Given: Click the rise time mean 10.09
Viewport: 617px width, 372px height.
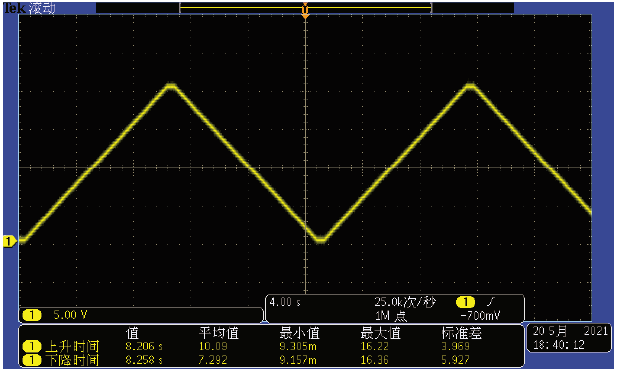Looking at the screenshot, I should tap(213, 346).
